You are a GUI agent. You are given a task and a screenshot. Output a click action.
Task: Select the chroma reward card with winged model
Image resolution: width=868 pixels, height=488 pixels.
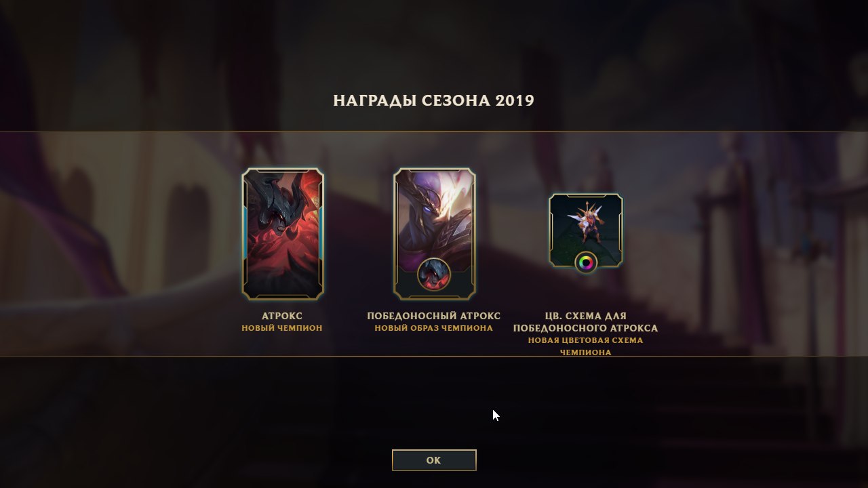coord(586,230)
